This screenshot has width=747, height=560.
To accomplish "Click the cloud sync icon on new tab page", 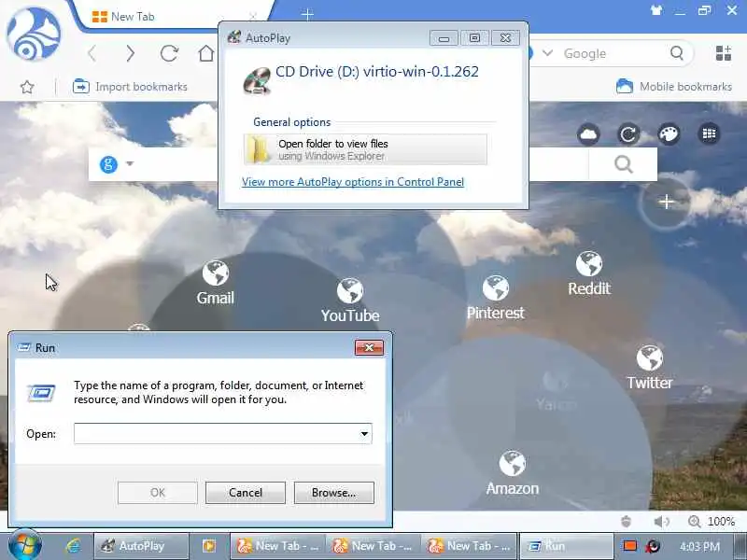I will [588, 133].
